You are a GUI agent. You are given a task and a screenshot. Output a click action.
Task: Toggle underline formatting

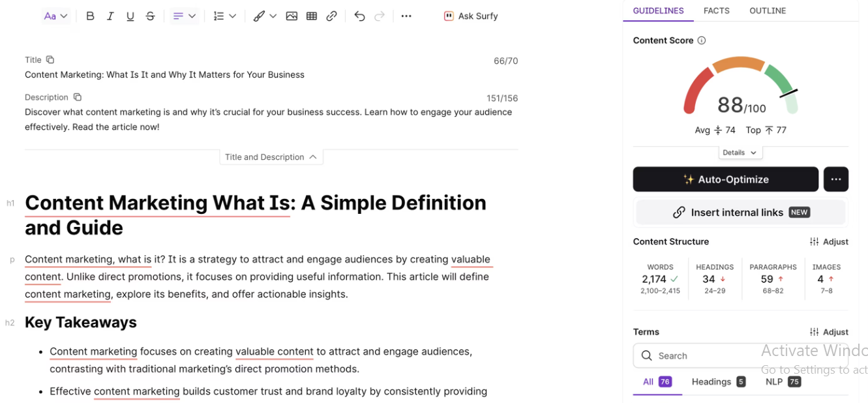(x=130, y=16)
